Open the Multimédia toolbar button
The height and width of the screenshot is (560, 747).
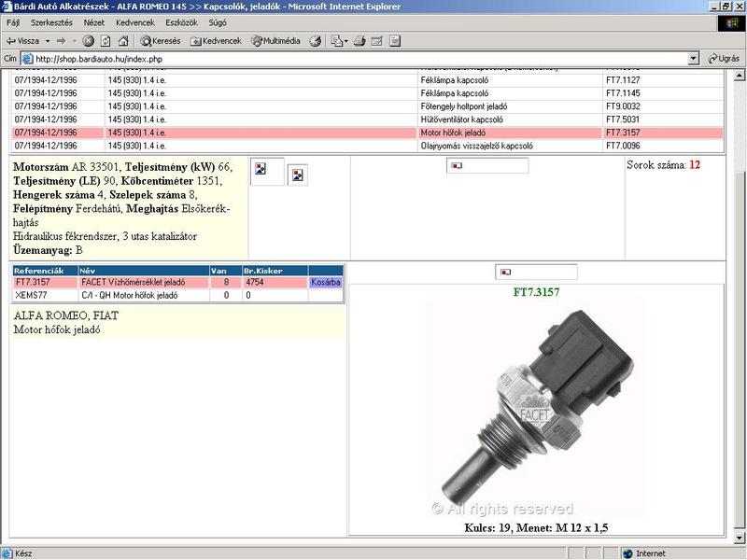tap(275, 41)
